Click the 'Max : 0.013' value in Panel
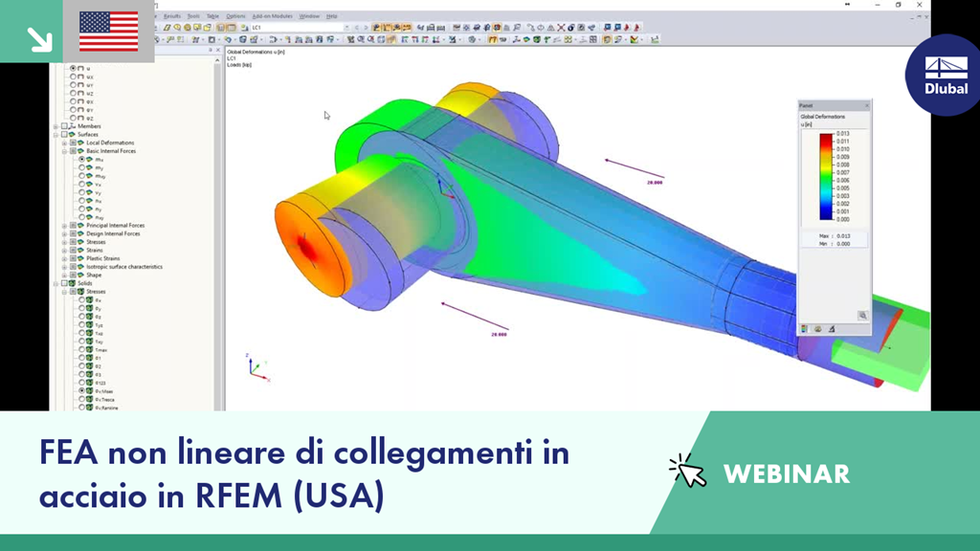Viewport: 980px width, 551px height. [835, 236]
